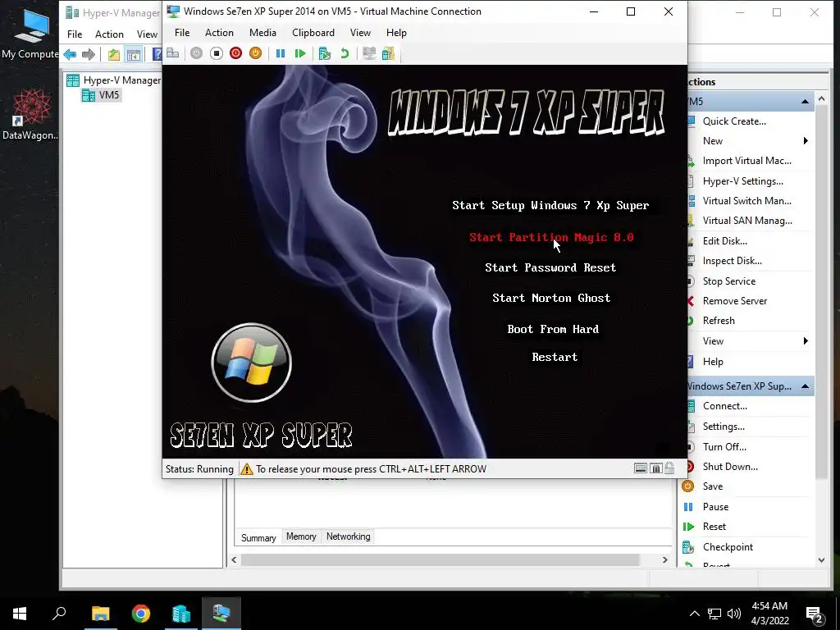The height and width of the screenshot is (630, 840).
Task: Turn off VM with black square icon
Action: 217,53
